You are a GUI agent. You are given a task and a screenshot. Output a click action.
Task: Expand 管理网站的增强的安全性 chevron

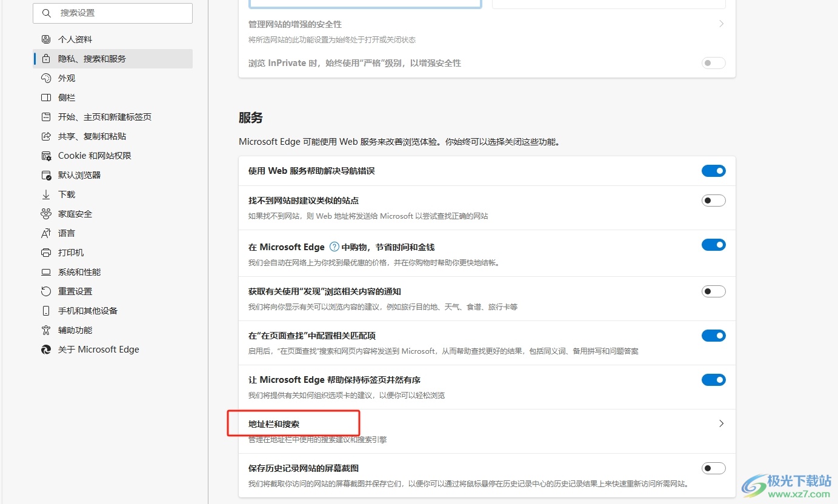(x=721, y=24)
